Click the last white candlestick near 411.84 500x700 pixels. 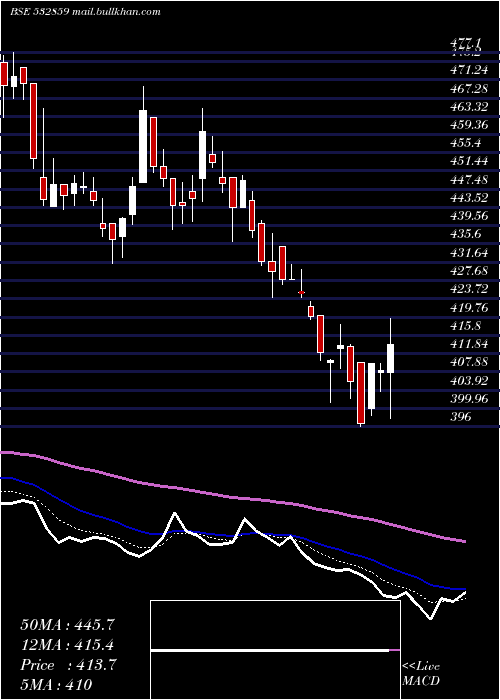391,358
